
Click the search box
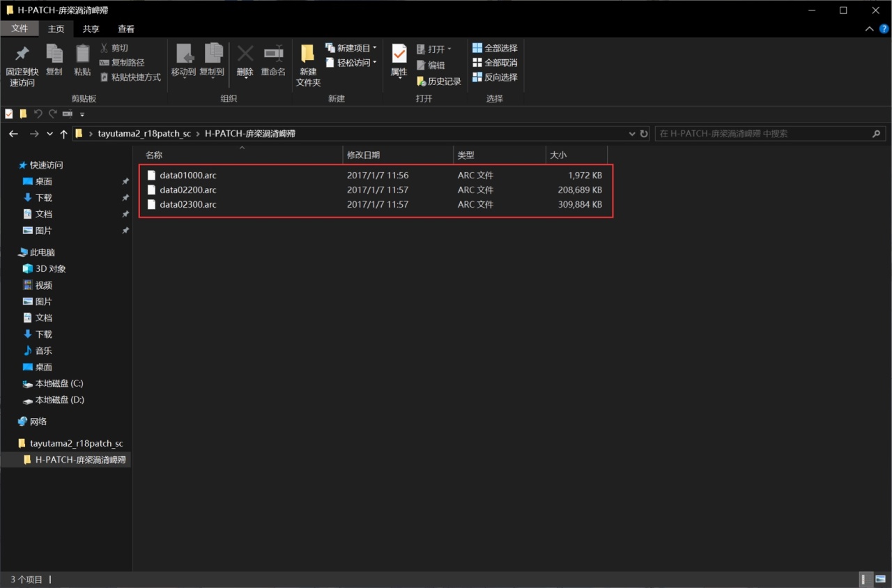pos(770,134)
